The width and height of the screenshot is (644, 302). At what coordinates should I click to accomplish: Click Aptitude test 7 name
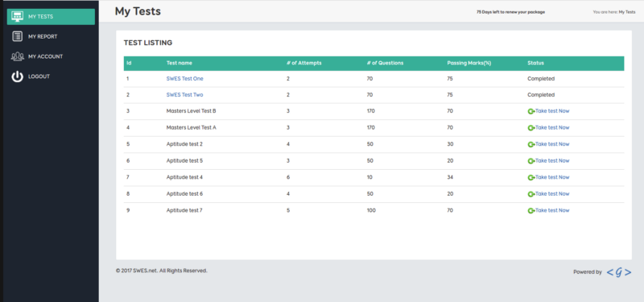point(184,210)
